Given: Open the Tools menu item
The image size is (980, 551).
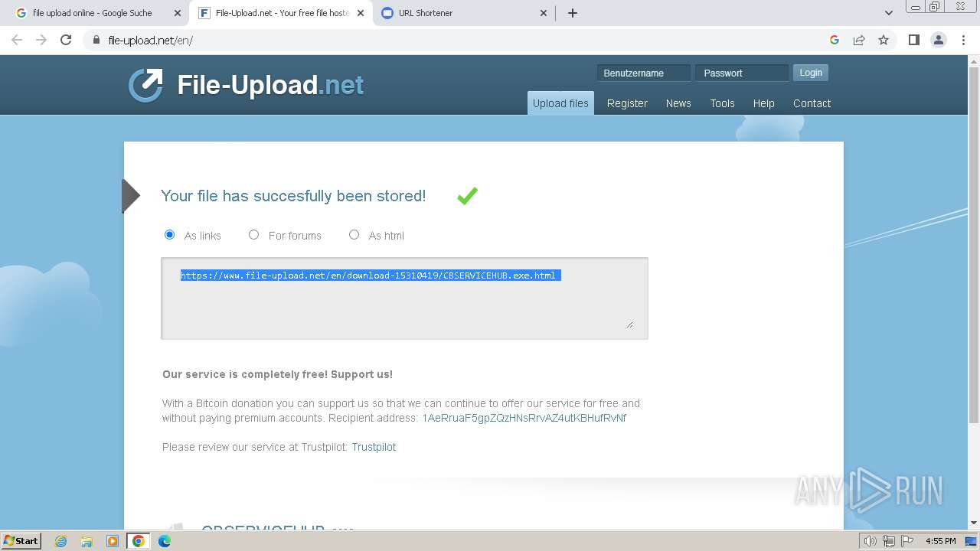Looking at the screenshot, I should pos(722,103).
